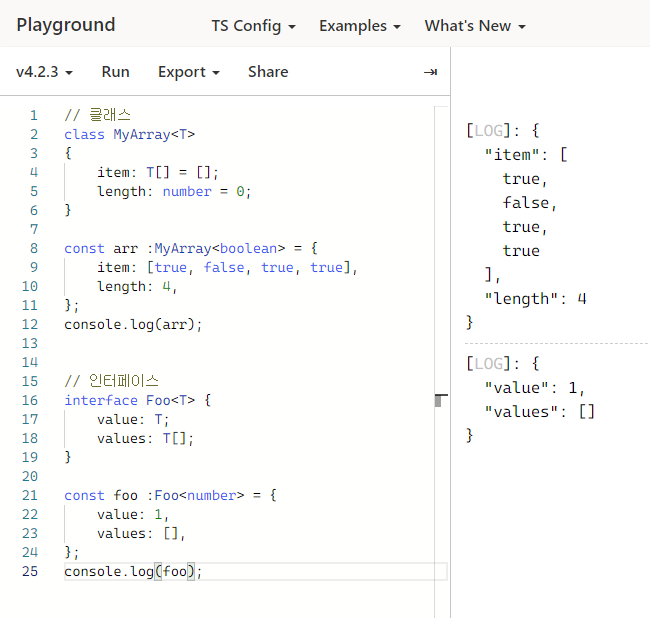Click the MyArray class name on line 2

pyautogui.click(x=140, y=134)
